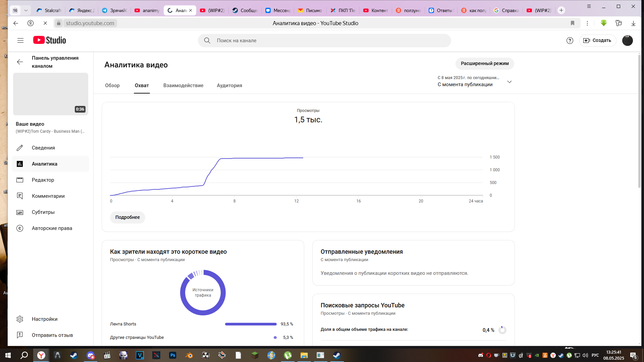Click the Подробнее button

pos(127,217)
